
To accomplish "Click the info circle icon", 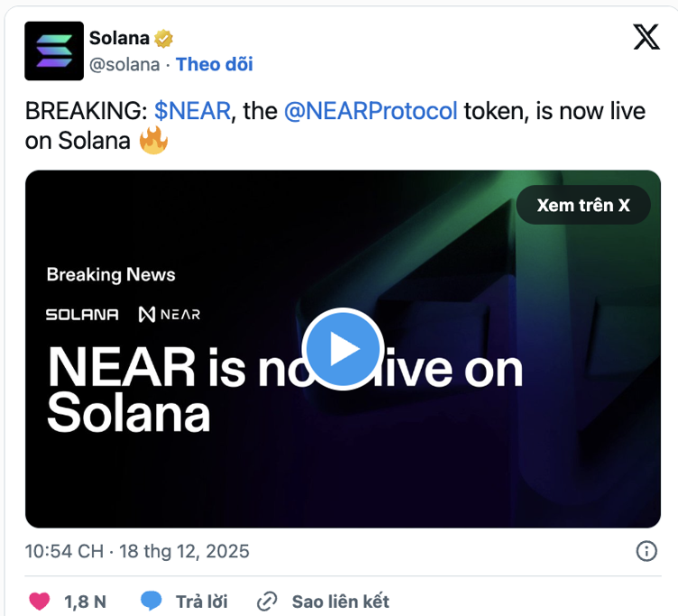I will (x=646, y=551).
